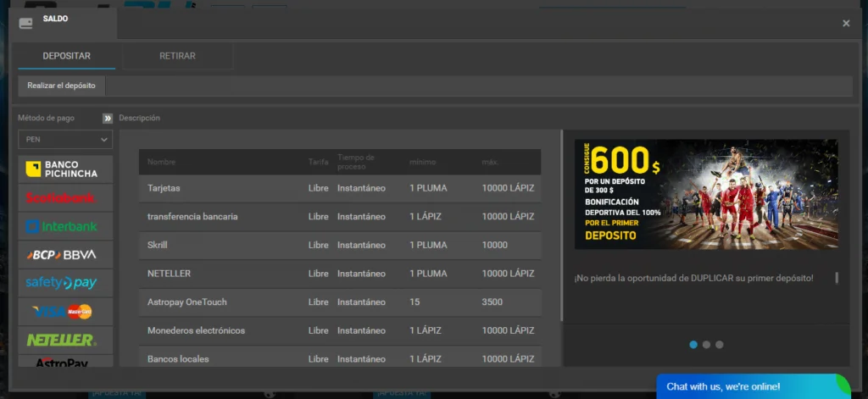The width and height of the screenshot is (868, 399).
Task: Click the Tarifa column header
Action: [318, 162]
